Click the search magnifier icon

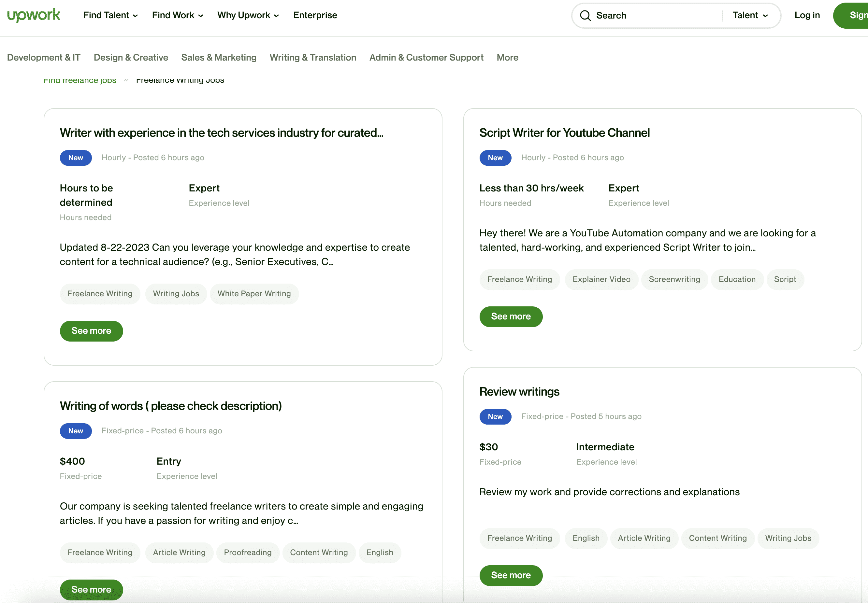pos(585,16)
